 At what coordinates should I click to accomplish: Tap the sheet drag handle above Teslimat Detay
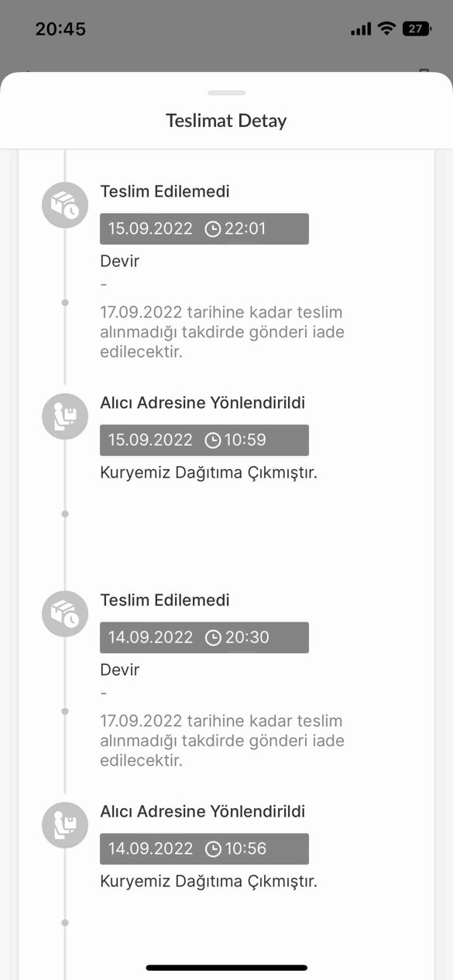click(227, 93)
